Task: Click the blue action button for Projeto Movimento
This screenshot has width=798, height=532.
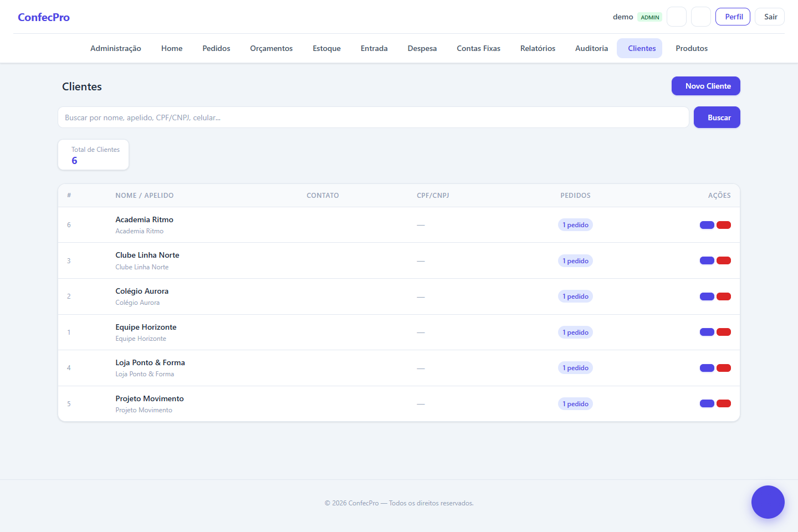Action: coord(707,403)
